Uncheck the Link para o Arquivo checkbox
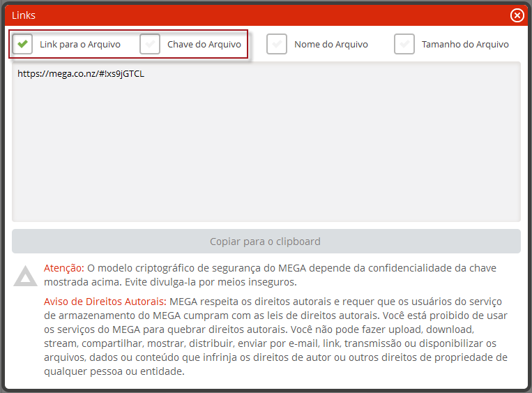 (23, 44)
